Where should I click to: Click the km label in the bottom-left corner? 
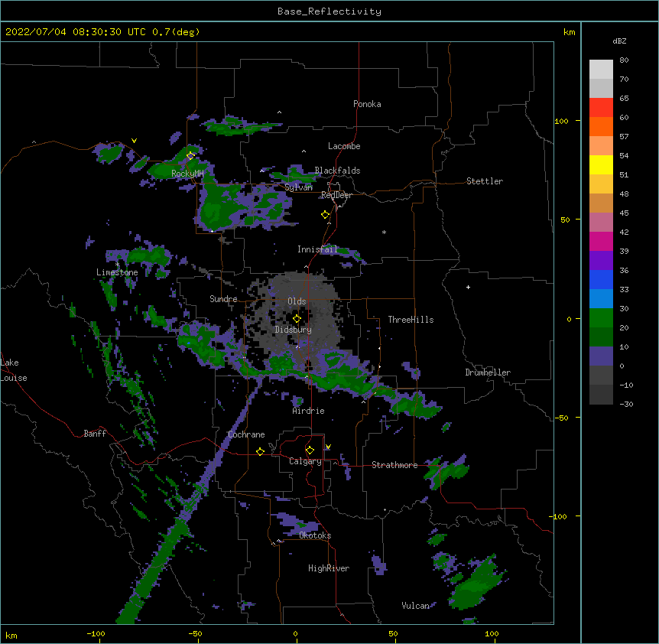click(11, 636)
